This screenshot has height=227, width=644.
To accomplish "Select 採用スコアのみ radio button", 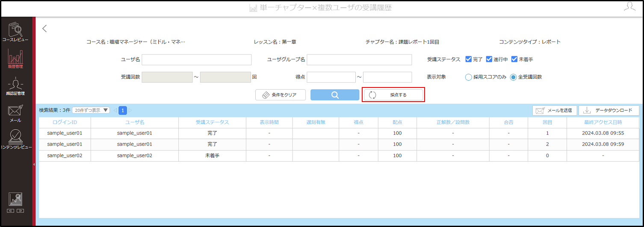I will (x=468, y=77).
